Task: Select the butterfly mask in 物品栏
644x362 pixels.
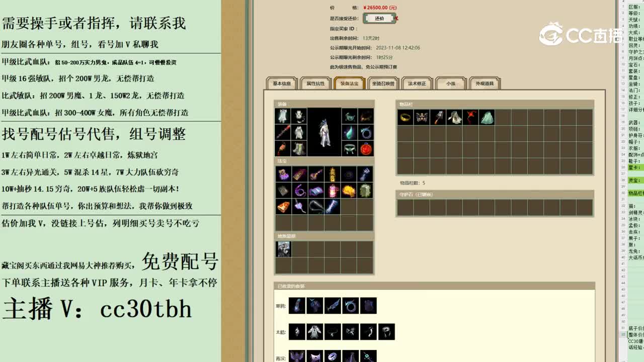Action: click(422, 117)
